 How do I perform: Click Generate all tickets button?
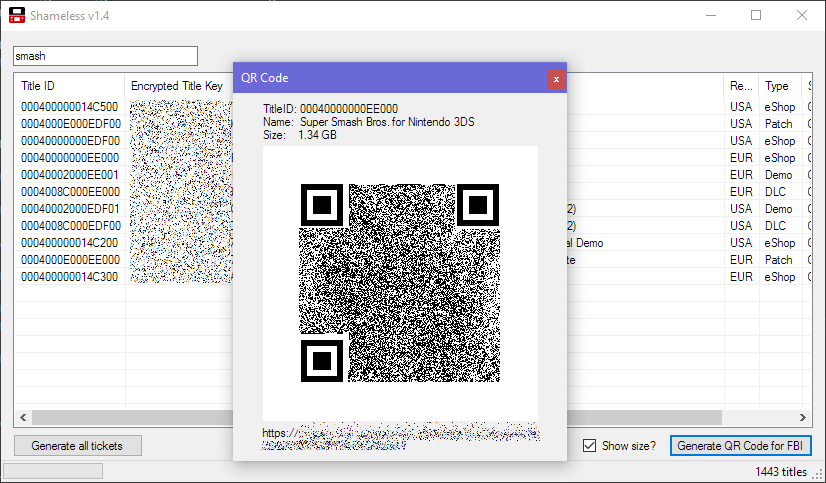[x=77, y=446]
